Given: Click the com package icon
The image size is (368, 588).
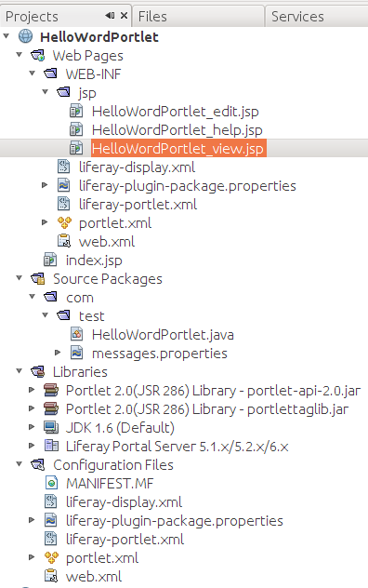Looking at the screenshot, I should pos(50,297).
